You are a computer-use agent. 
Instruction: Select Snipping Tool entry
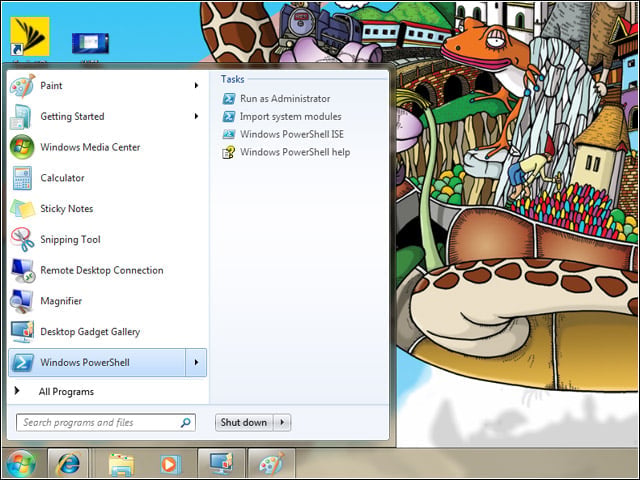click(105, 240)
